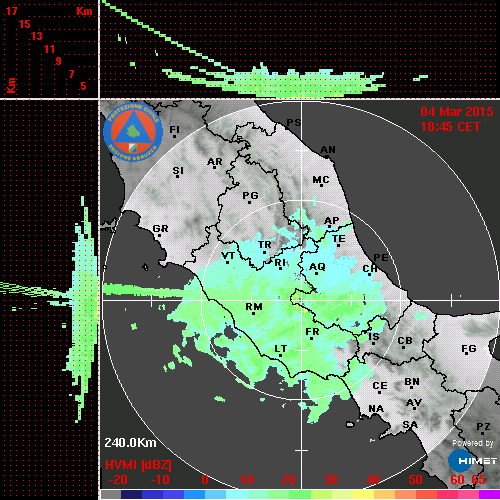Screen dimensions: 500x500
Task: Pick the magenta swatch at scale end
Action: coord(489,494)
